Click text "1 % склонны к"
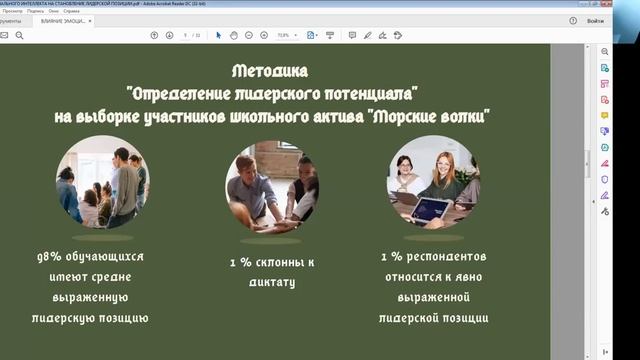 [x=272, y=262]
